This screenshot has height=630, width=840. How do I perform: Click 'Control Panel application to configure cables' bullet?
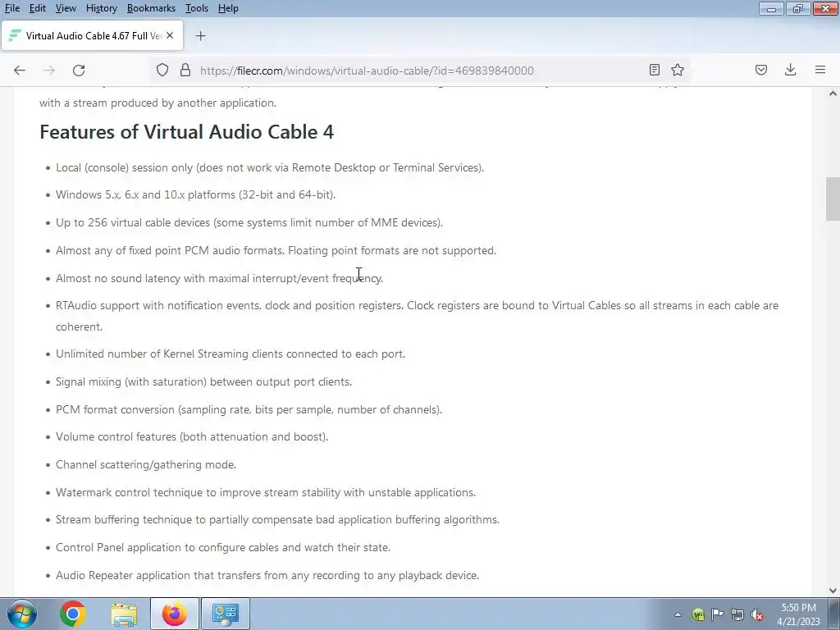pyautogui.click(x=223, y=547)
